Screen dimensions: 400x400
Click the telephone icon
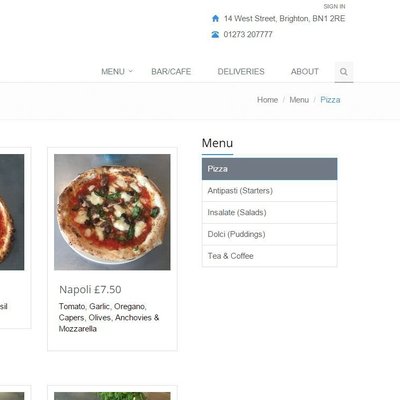click(x=215, y=34)
